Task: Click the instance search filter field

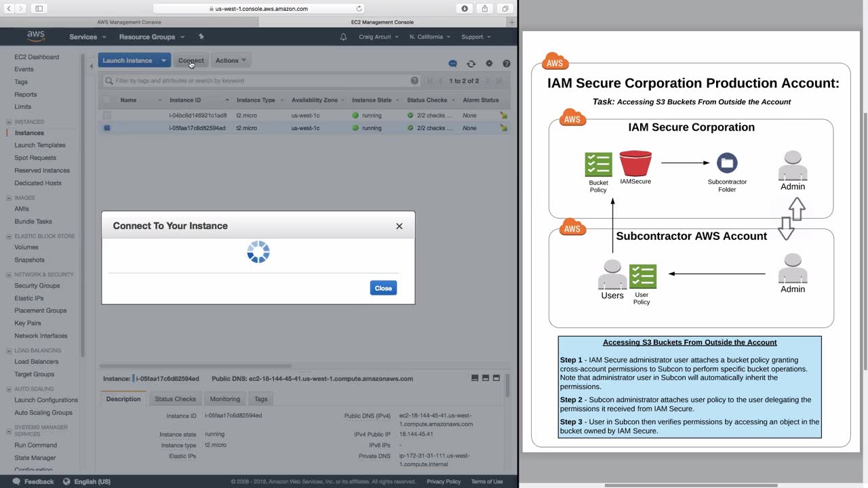Action: point(261,81)
